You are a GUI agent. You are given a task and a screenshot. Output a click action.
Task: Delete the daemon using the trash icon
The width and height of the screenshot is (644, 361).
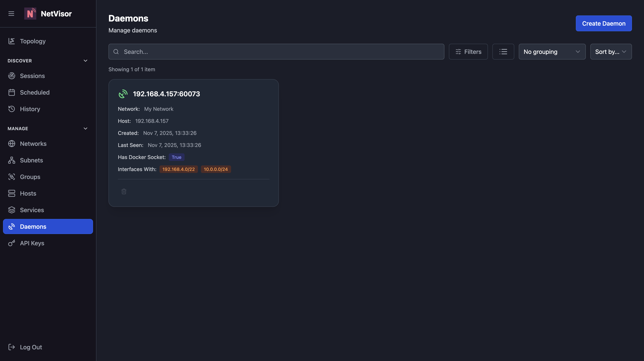coord(124,191)
